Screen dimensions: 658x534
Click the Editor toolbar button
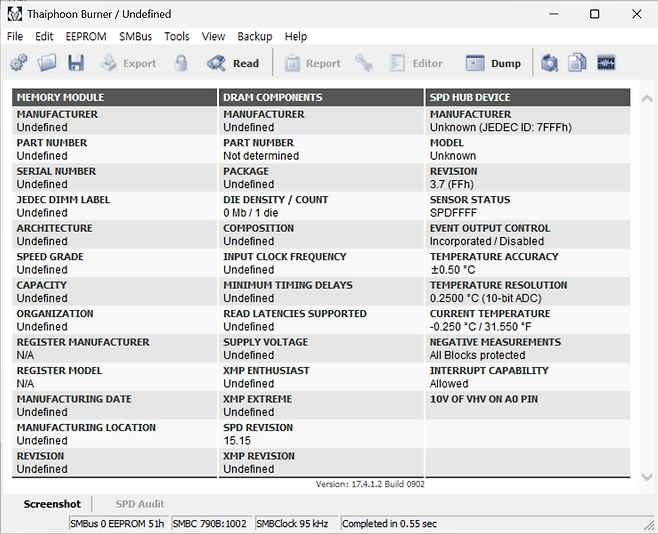point(416,63)
